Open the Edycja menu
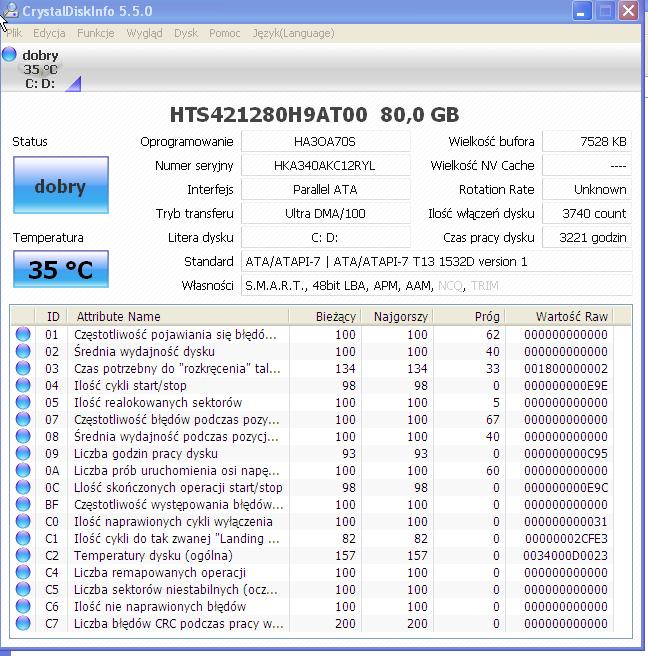 tap(49, 33)
